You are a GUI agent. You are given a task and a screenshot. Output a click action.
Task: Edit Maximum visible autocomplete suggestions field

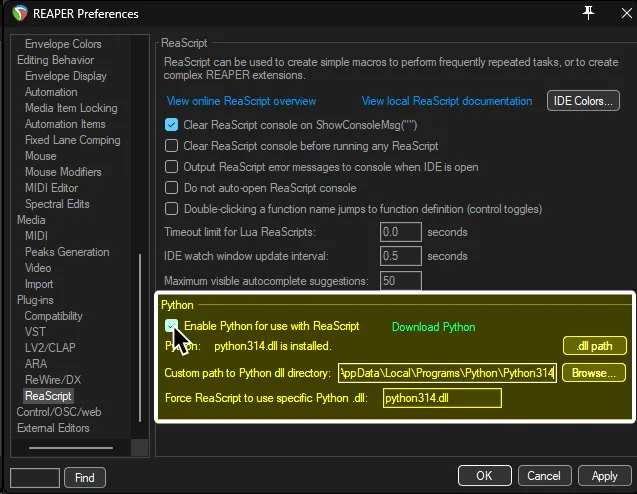[x=401, y=281]
